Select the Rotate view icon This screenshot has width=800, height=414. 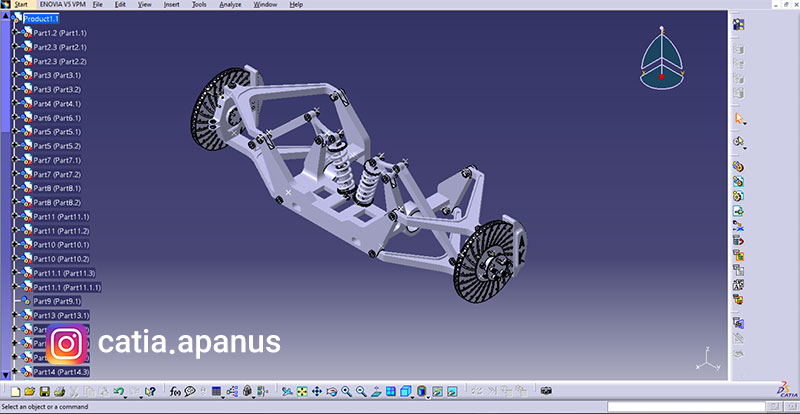[x=332, y=392]
